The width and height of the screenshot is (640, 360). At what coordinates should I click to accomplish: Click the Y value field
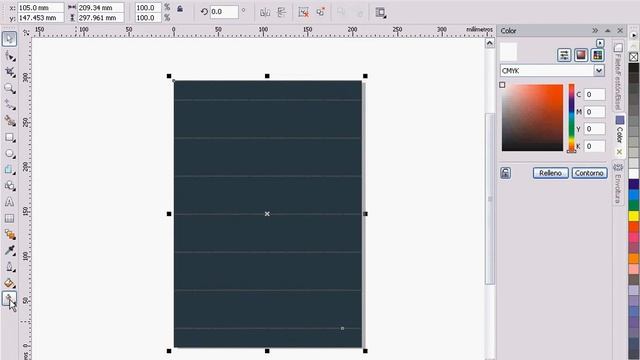pos(594,129)
